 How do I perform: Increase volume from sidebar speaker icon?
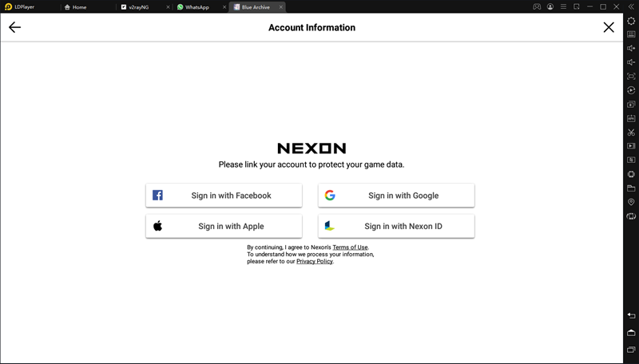631,49
